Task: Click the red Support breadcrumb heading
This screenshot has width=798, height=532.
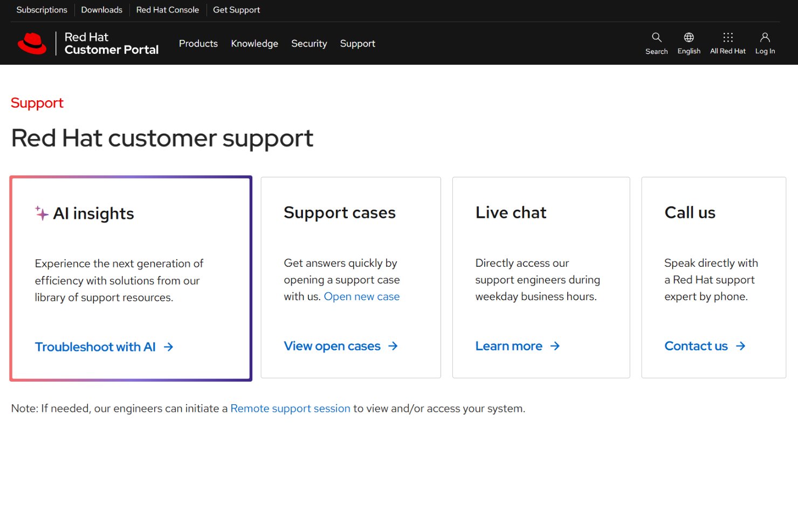Action: 37,103
